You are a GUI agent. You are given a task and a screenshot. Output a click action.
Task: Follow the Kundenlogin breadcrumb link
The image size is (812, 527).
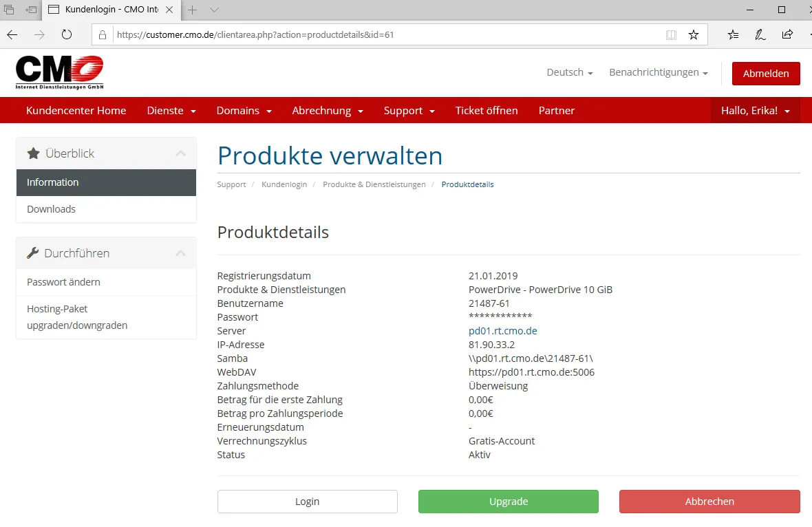(x=284, y=184)
